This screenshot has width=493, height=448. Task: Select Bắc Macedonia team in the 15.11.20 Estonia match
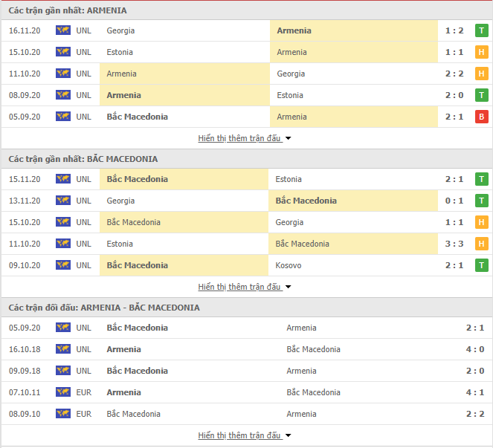(137, 179)
